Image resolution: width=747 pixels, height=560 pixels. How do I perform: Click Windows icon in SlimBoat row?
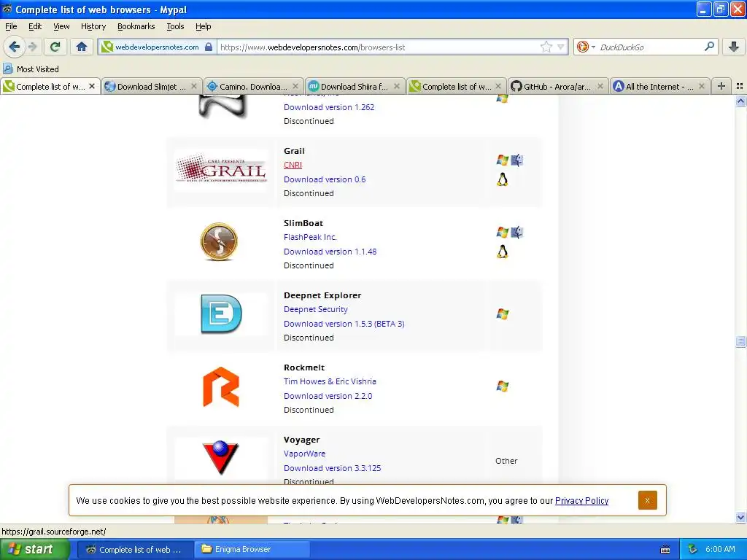502,233
